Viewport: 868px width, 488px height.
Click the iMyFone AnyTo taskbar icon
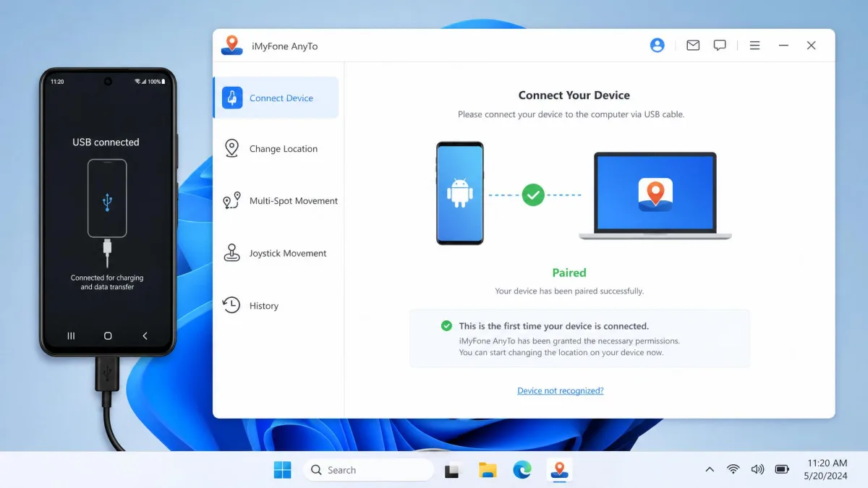(x=558, y=470)
